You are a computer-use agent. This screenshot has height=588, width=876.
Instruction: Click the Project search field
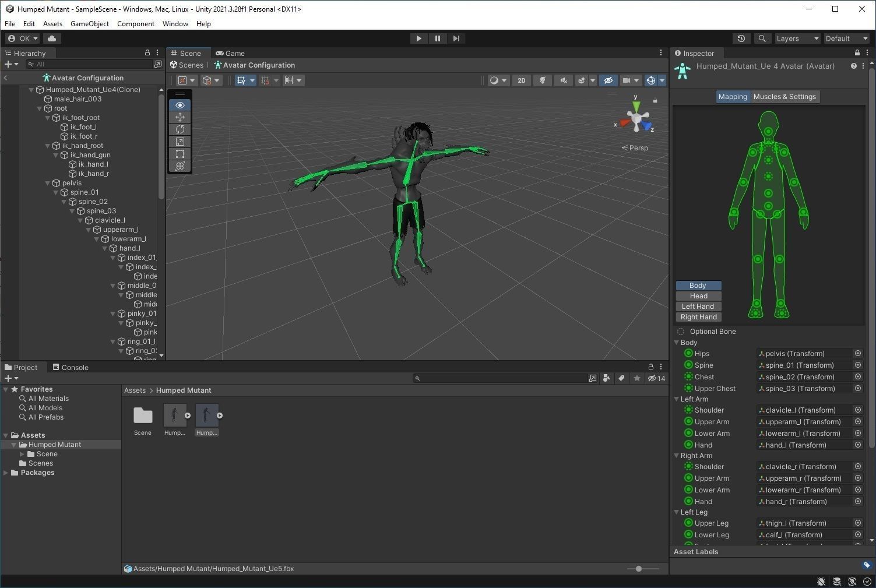[x=500, y=378]
